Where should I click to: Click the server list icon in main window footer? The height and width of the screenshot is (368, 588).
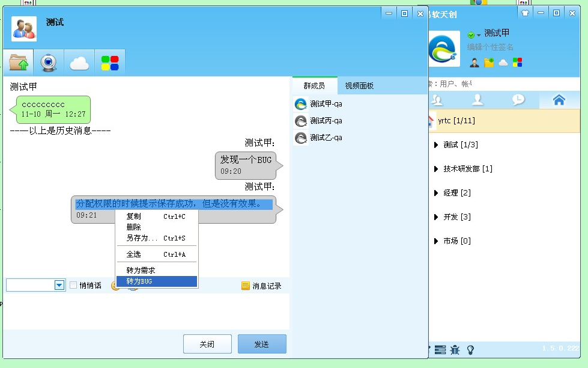pyautogui.click(x=440, y=350)
